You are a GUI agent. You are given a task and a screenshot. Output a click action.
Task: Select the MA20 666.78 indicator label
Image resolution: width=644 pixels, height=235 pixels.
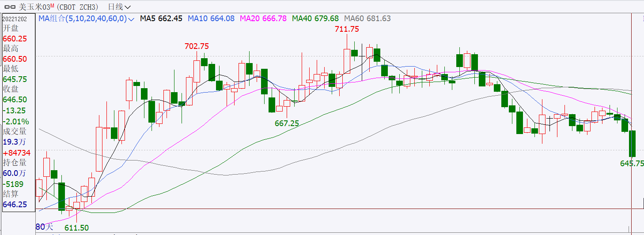coord(263,19)
